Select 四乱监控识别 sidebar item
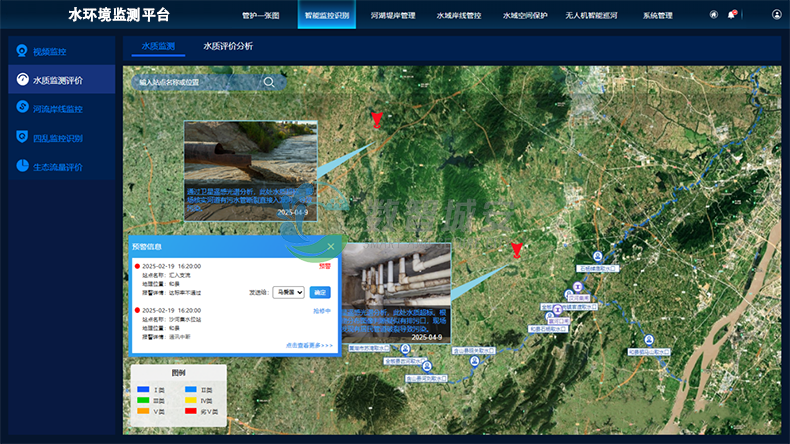The height and width of the screenshot is (444, 790). (57, 137)
